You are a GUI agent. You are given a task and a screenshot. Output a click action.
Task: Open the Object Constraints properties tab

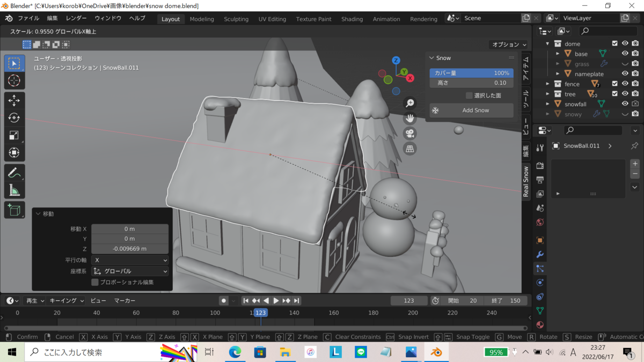tap(540, 297)
